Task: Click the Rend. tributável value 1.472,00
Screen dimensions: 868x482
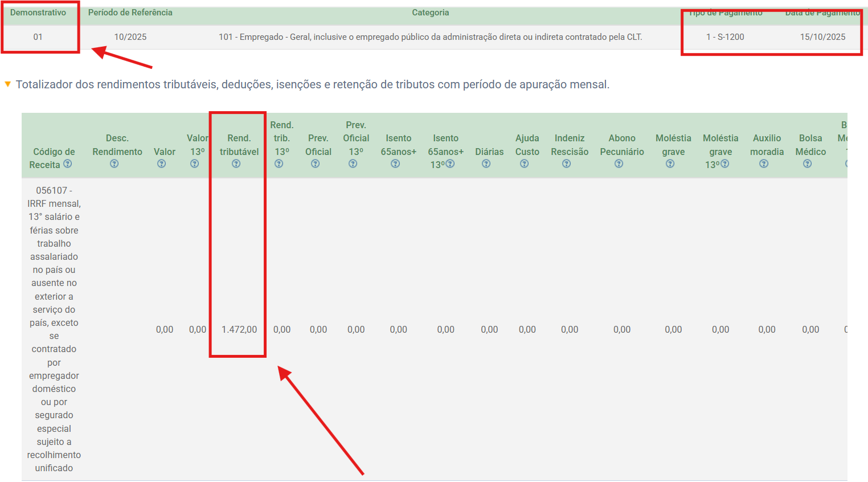Action: click(239, 329)
